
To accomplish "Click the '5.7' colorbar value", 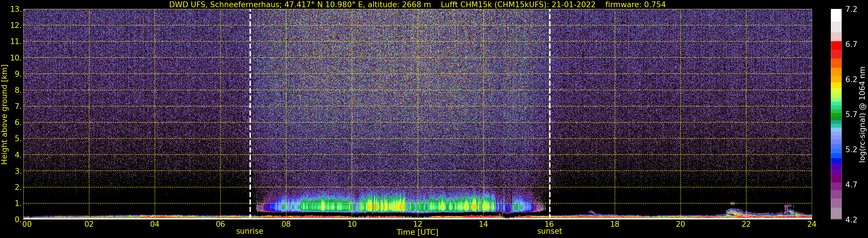I will 851,114.
